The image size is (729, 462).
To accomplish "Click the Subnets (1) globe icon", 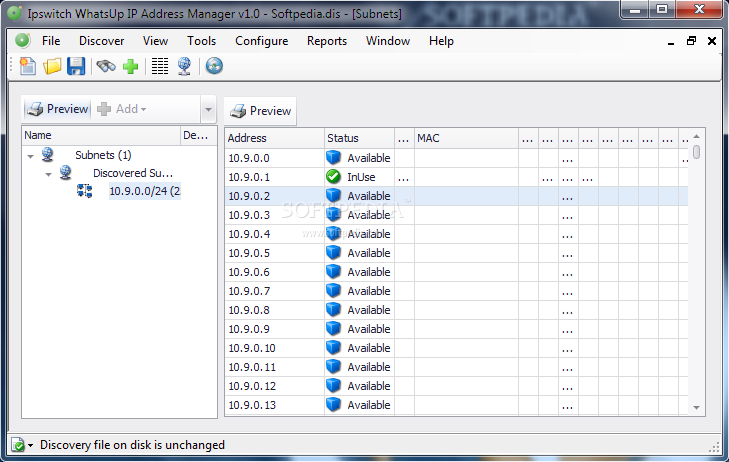I will 47,154.
